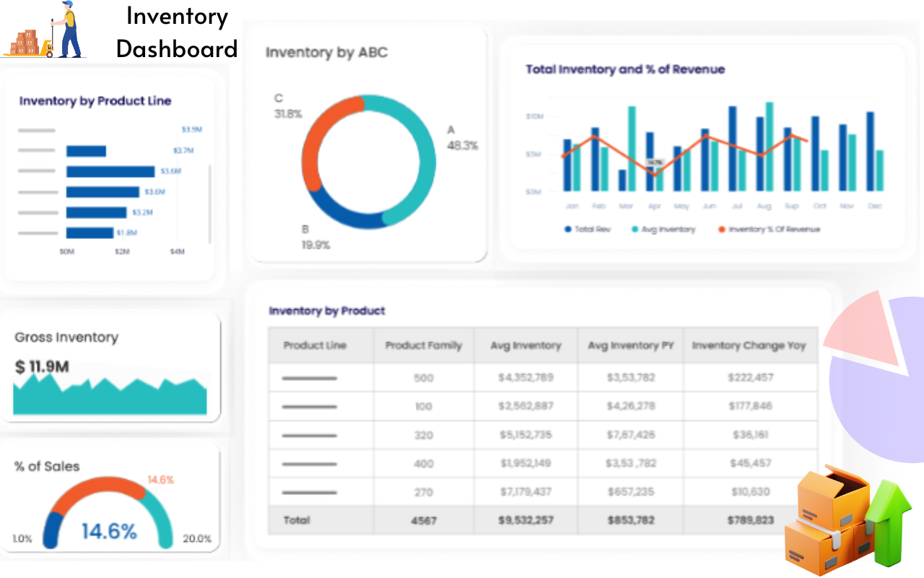Sort by the Avg Inventory PY column header
Viewport: 924px width, 578px height.
point(630,345)
